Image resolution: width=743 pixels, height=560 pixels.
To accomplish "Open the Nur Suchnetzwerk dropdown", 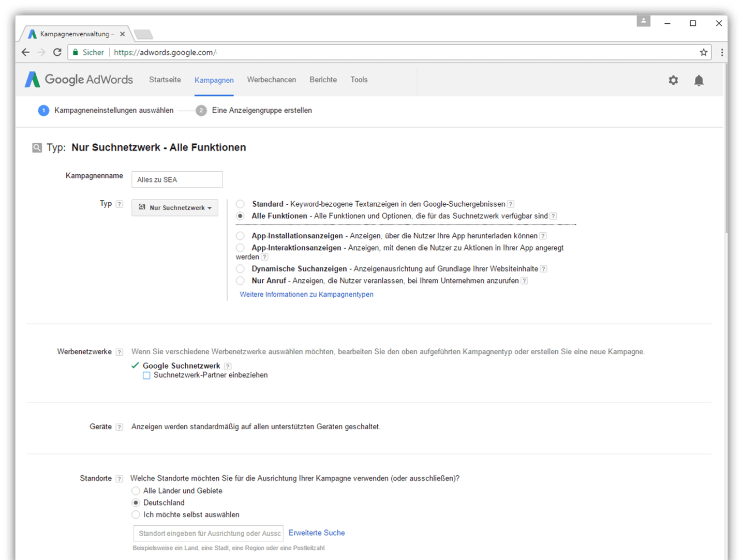I will click(174, 207).
